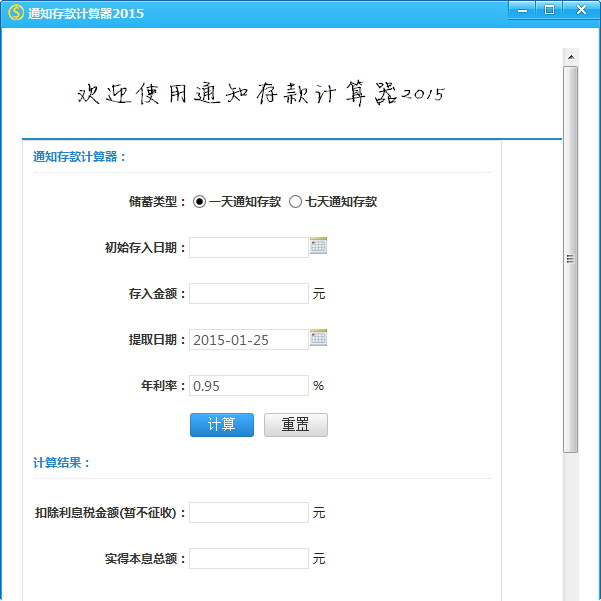
Task: Click the handwritten welcome banner title
Action: (x=261, y=94)
